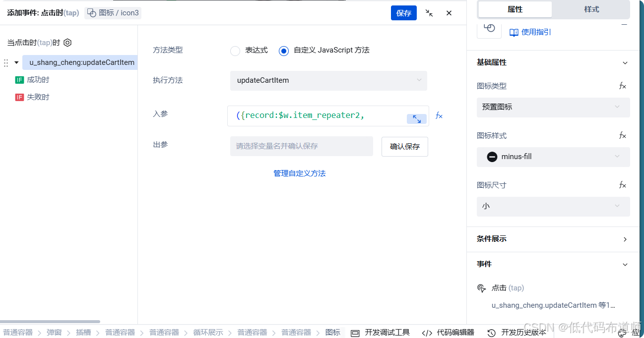Screen dimensions: 644x338
Task: Open 开发历史版本 history versions
Action: pos(516,333)
